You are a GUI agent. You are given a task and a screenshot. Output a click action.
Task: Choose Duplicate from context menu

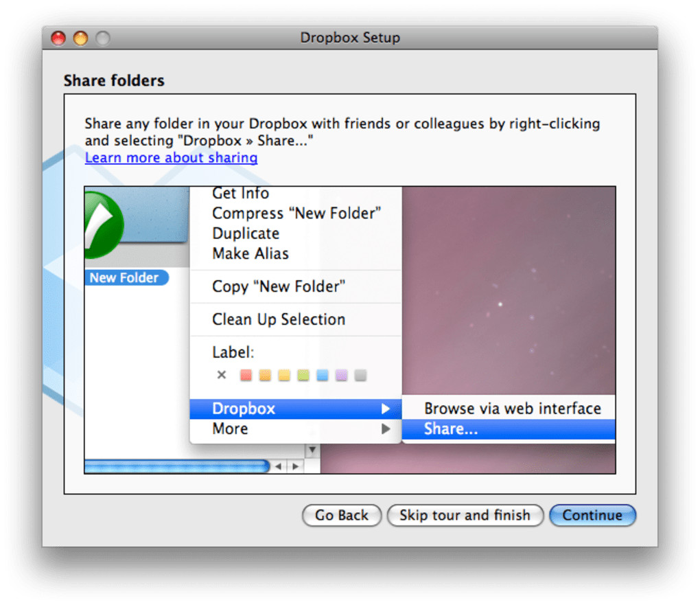tap(246, 233)
